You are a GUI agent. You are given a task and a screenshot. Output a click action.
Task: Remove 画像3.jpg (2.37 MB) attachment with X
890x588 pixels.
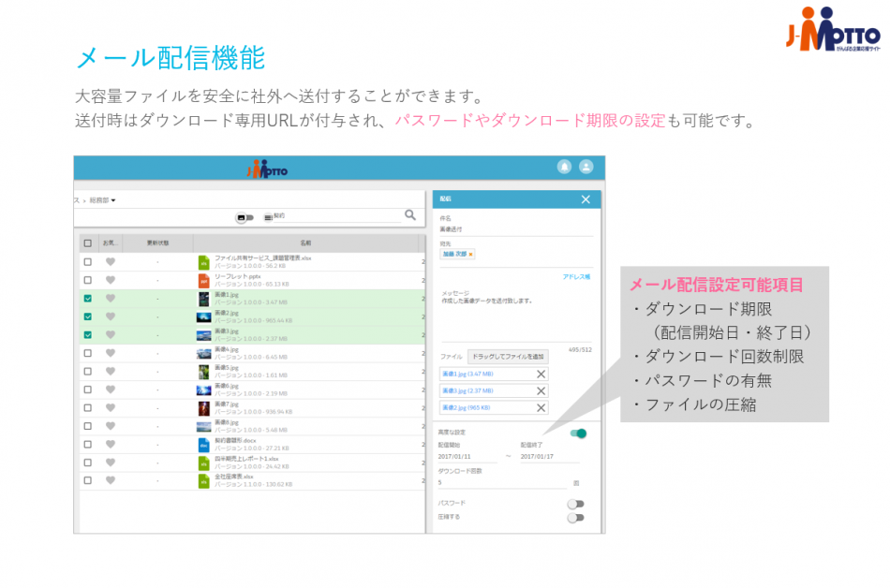(541, 391)
